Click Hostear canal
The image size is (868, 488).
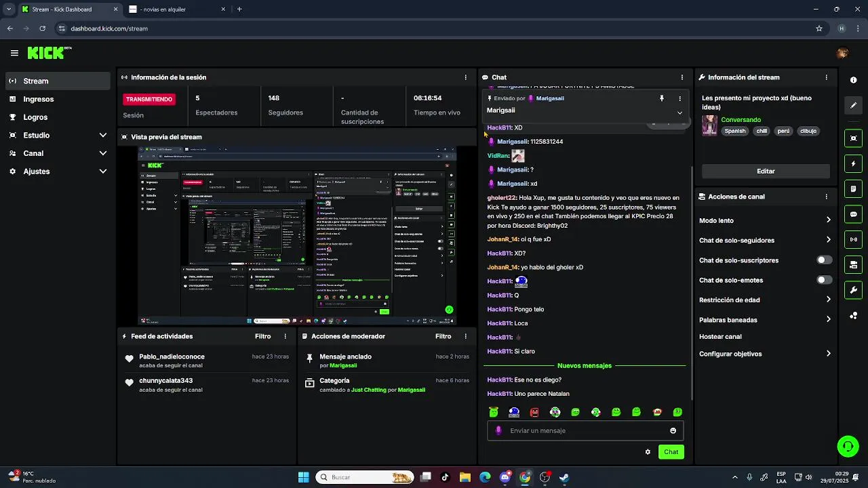point(720,337)
